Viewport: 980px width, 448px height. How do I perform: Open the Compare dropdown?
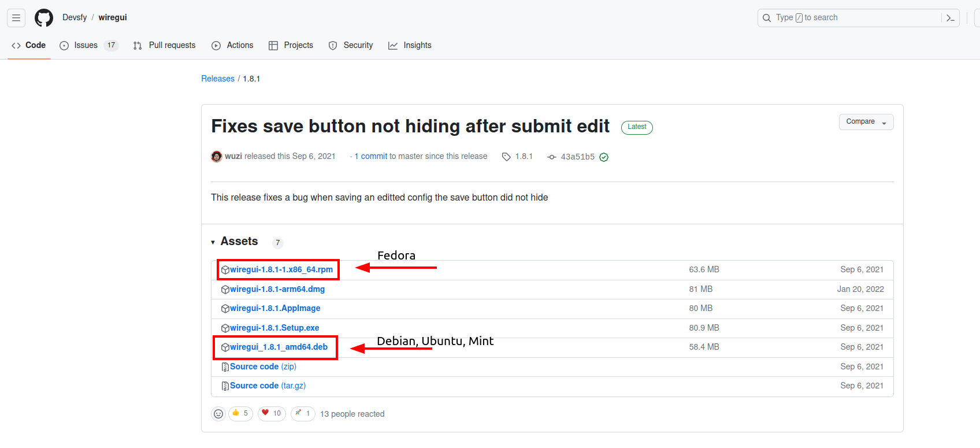[866, 122]
